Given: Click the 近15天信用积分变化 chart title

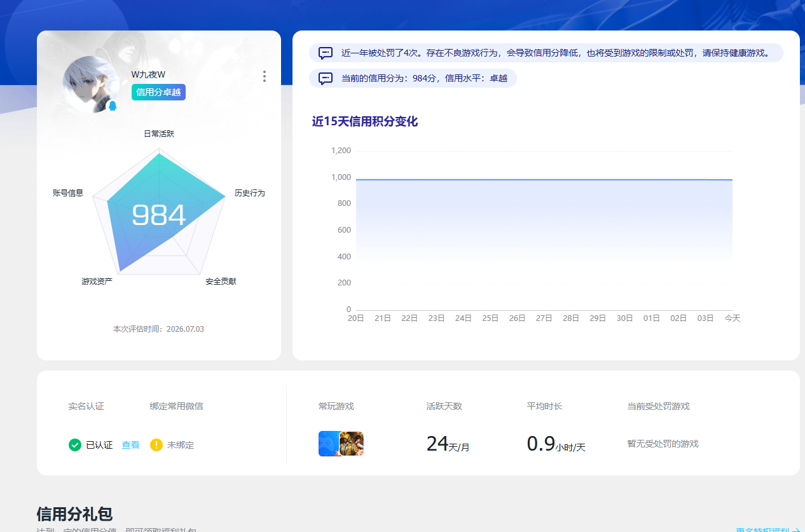Looking at the screenshot, I should pos(365,121).
